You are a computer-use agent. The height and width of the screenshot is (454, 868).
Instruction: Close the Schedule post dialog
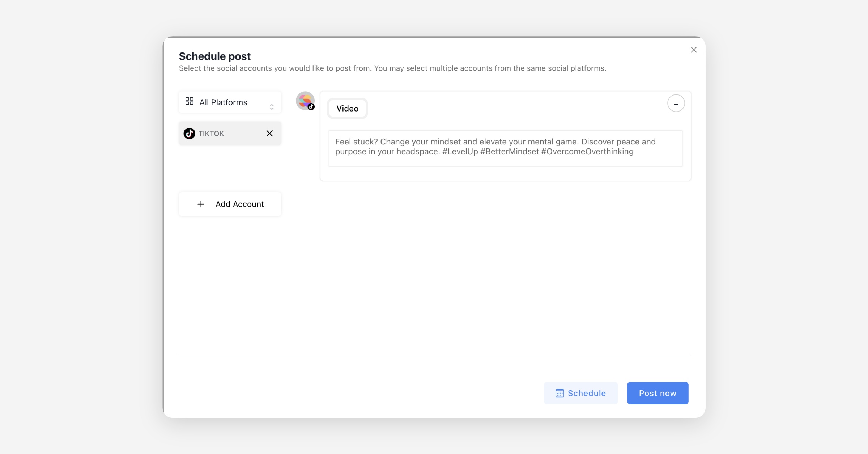coord(693,50)
